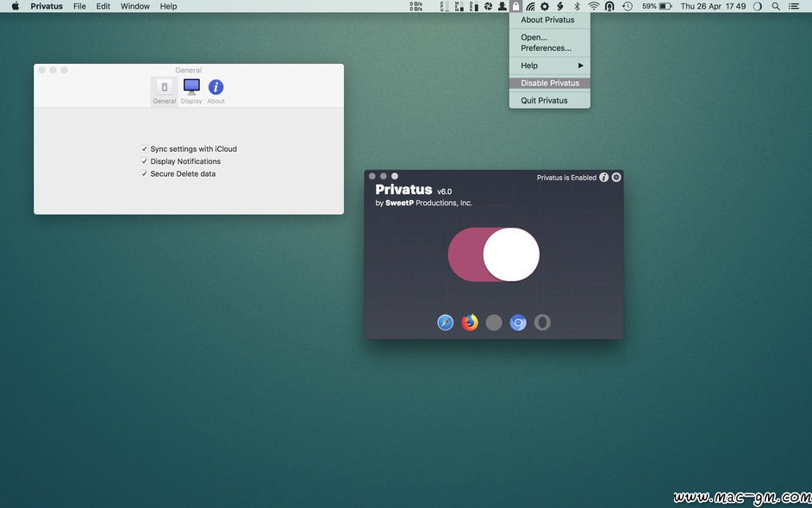This screenshot has height=508, width=812.
Task: Click the user silhouette menu bar icon
Action: [502, 6]
